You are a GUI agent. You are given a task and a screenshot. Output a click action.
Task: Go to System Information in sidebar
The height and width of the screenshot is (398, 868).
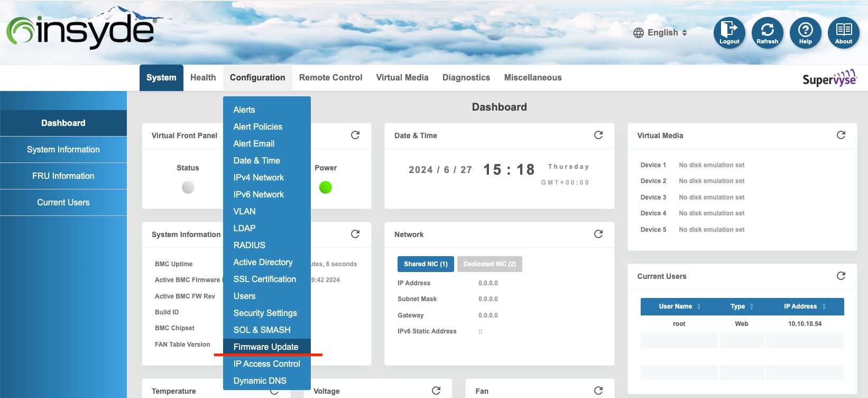(63, 150)
